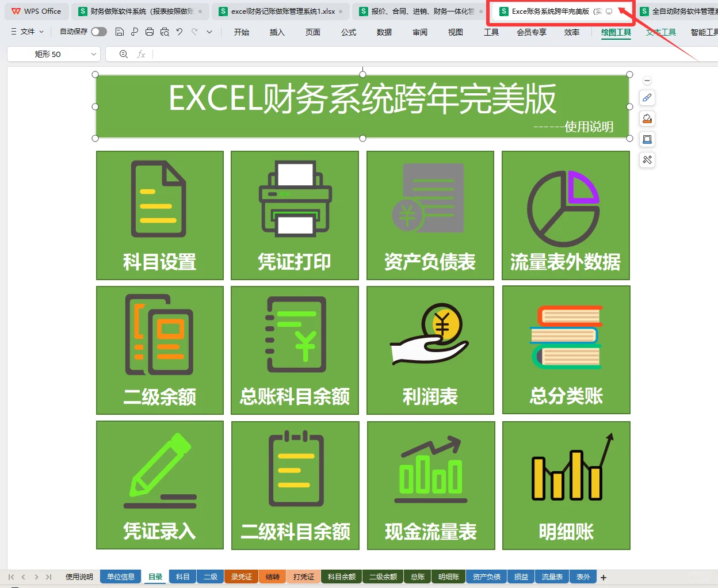This screenshot has height=588, width=718.
Task: Click the magic wand effects icon on right sidebar
Action: click(x=647, y=160)
